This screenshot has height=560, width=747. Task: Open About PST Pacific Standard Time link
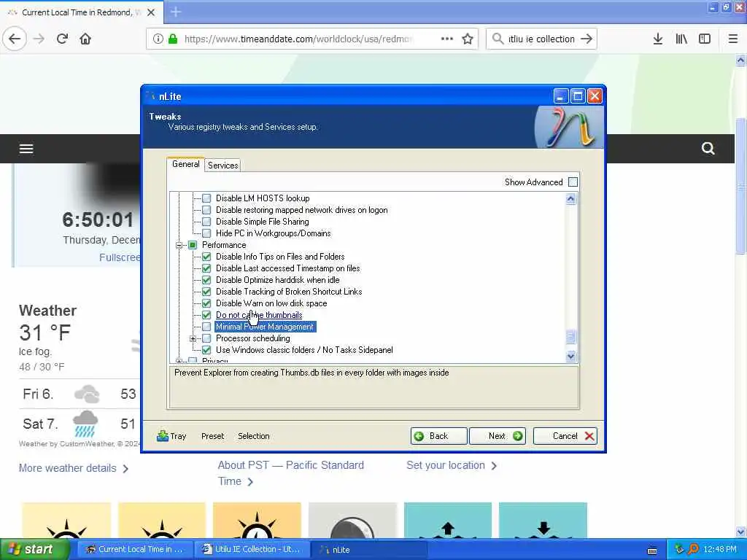pyautogui.click(x=290, y=472)
